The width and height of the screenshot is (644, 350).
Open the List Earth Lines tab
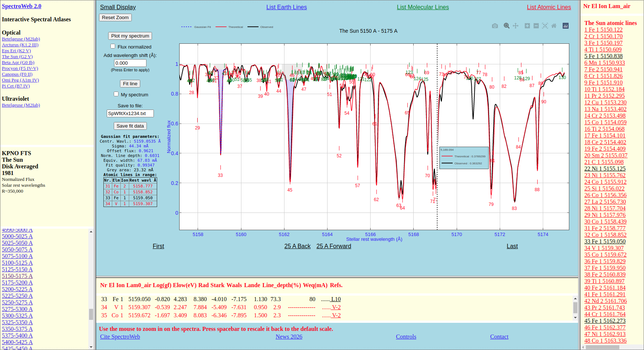(286, 7)
